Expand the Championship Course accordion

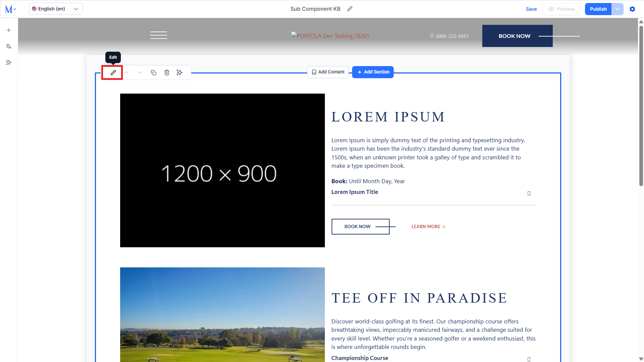(434, 358)
